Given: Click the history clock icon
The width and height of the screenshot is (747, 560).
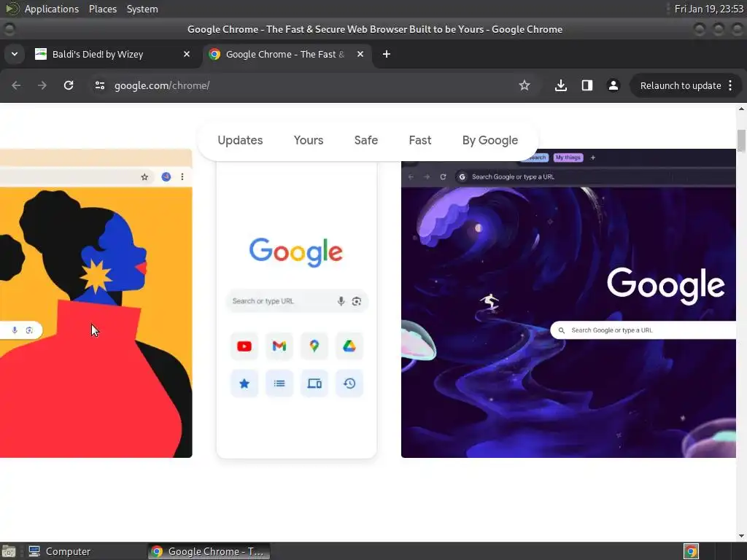Looking at the screenshot, I should (x=349, y=384).
